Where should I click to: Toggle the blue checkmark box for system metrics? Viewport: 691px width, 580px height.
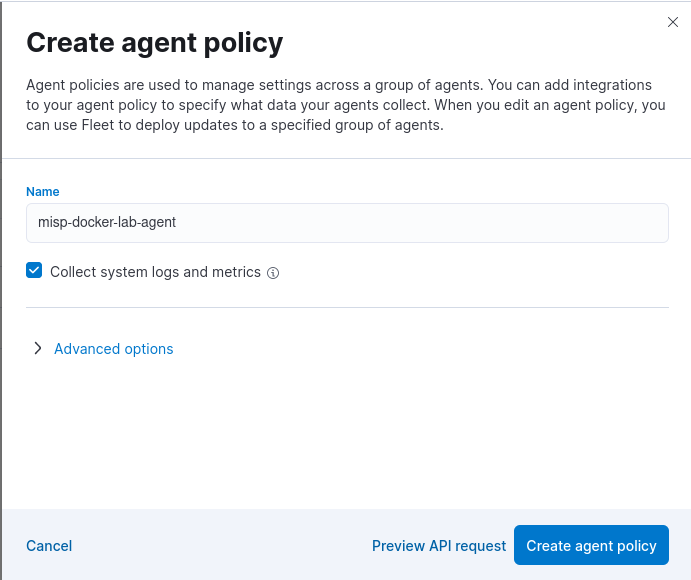point(34,271)
